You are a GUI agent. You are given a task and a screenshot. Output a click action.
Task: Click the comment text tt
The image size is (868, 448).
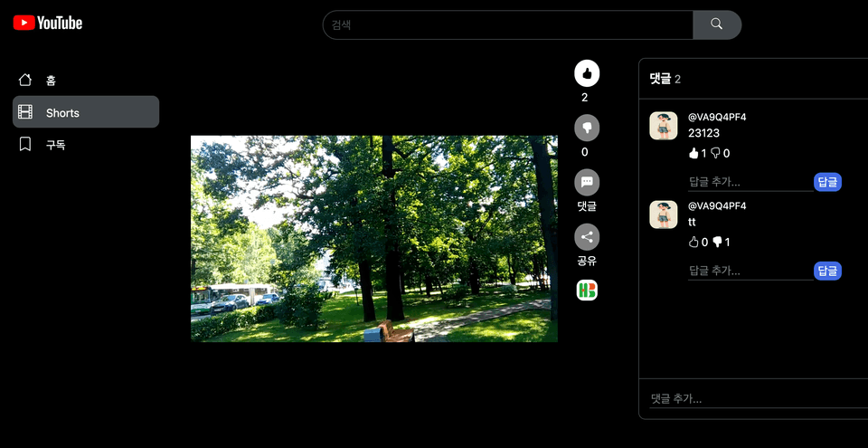[x=692, y=223]
